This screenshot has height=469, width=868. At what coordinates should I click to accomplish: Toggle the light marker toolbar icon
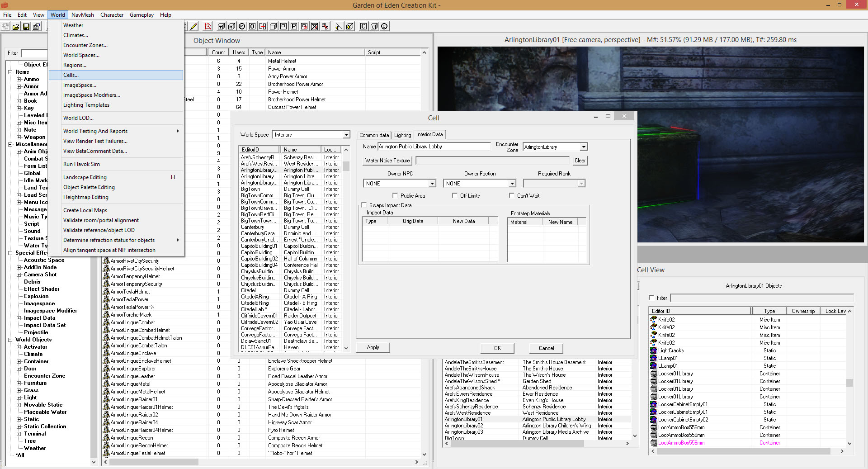click(338, 26)
